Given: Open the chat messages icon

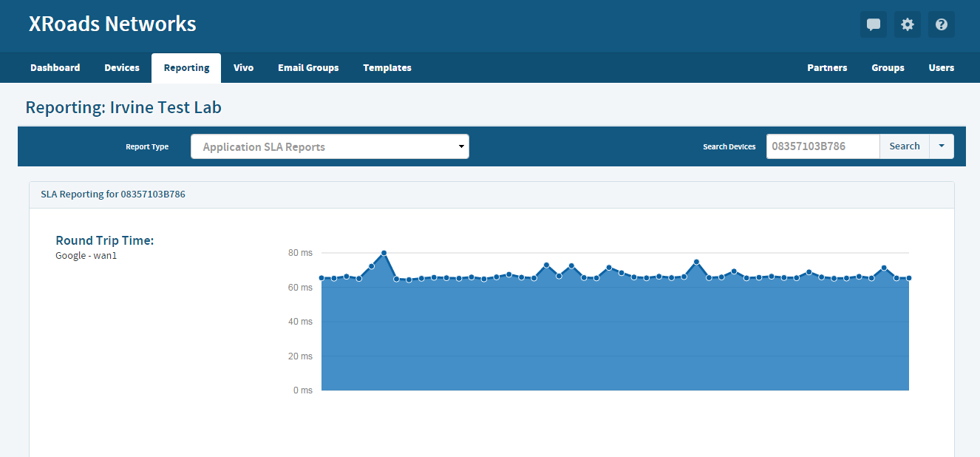Looking at the screenshot, I should point(874,24).
